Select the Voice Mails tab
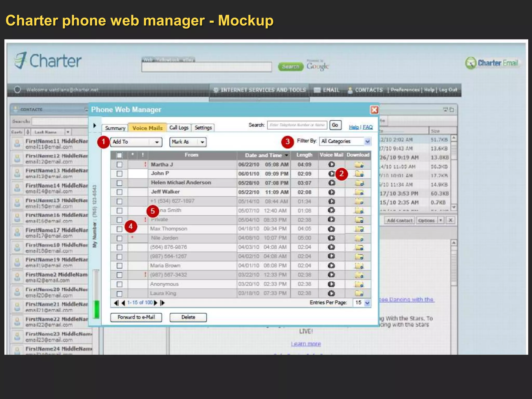Viewport: 532px width, 399px height. coord(147,128)
